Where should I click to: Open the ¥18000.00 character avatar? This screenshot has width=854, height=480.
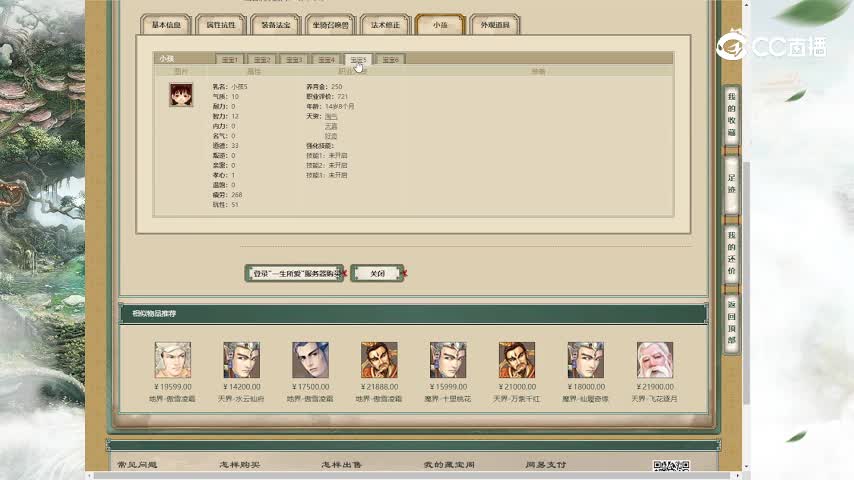pos(585,360)
